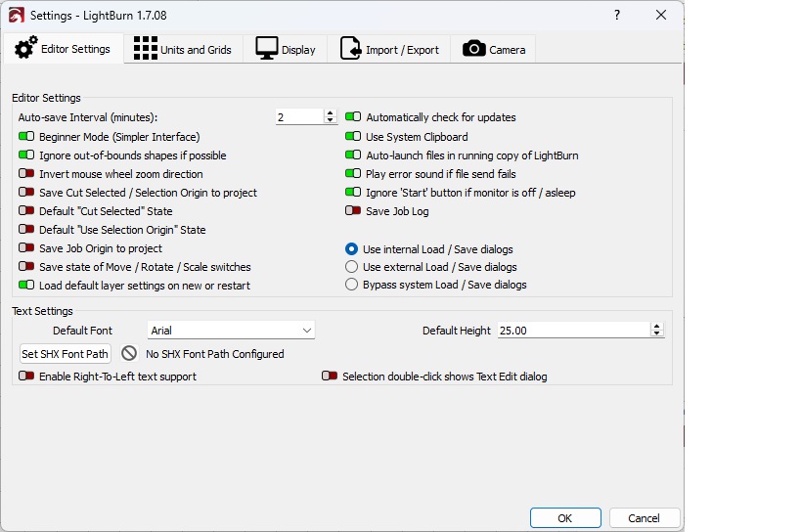Click the question mark help icon

(616, 16)
